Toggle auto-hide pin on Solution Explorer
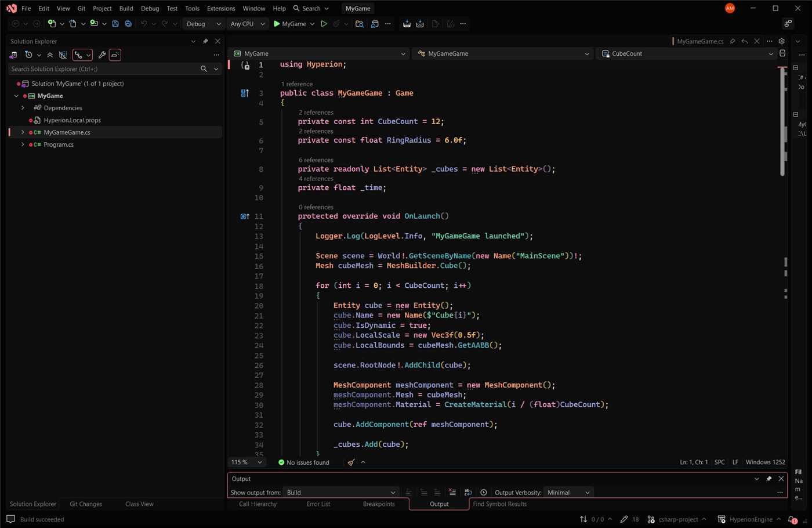This screenshot has width=812, height=528. pos(205,41)
